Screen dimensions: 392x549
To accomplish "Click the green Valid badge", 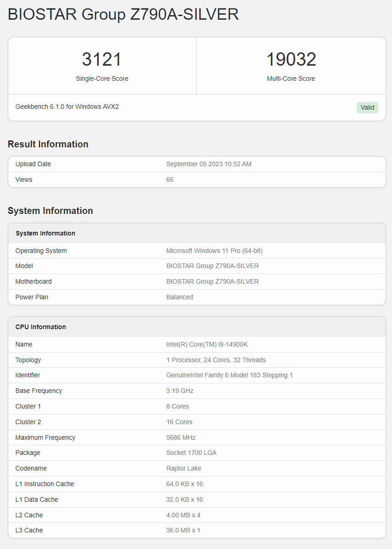I will (x=367, y=107).
